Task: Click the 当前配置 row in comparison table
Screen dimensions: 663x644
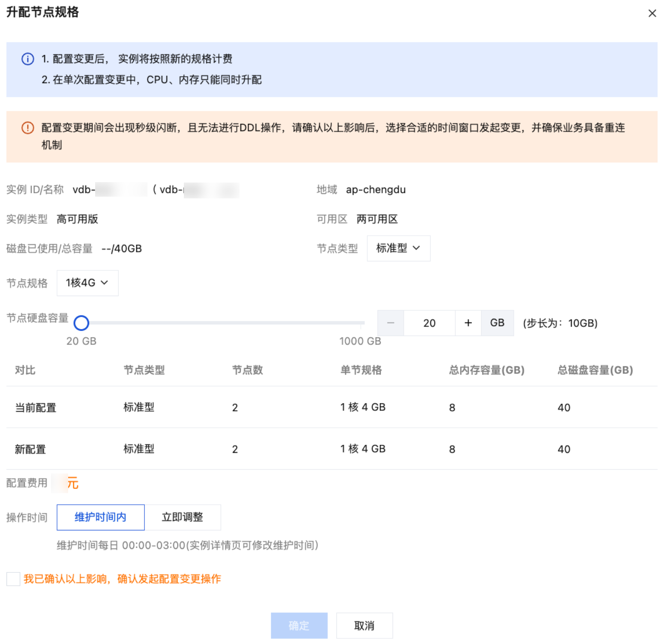Action: 331,407
